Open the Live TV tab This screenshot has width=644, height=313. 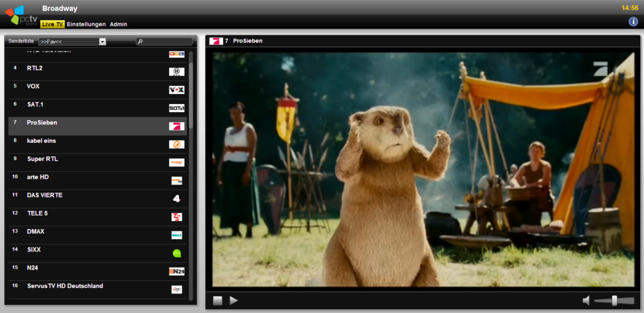tap(53, 25)
